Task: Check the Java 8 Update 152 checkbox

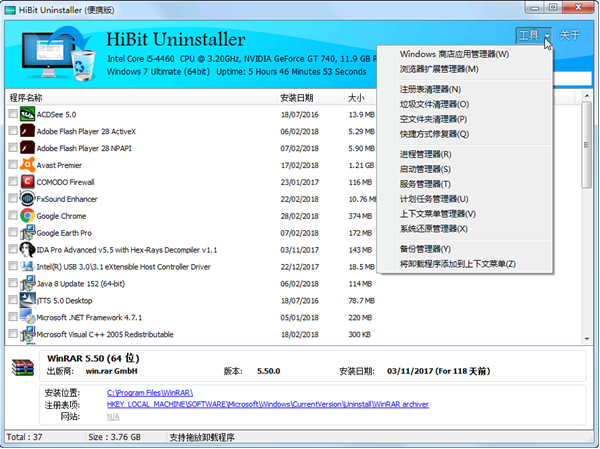Action: [x=13, y=282]
